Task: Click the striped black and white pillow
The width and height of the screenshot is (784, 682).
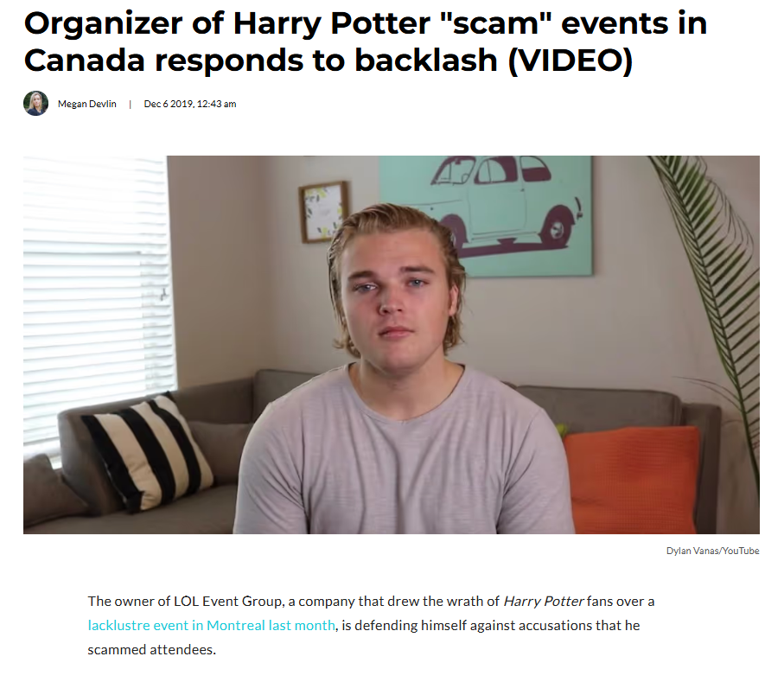Action: (x=149, y=454)
